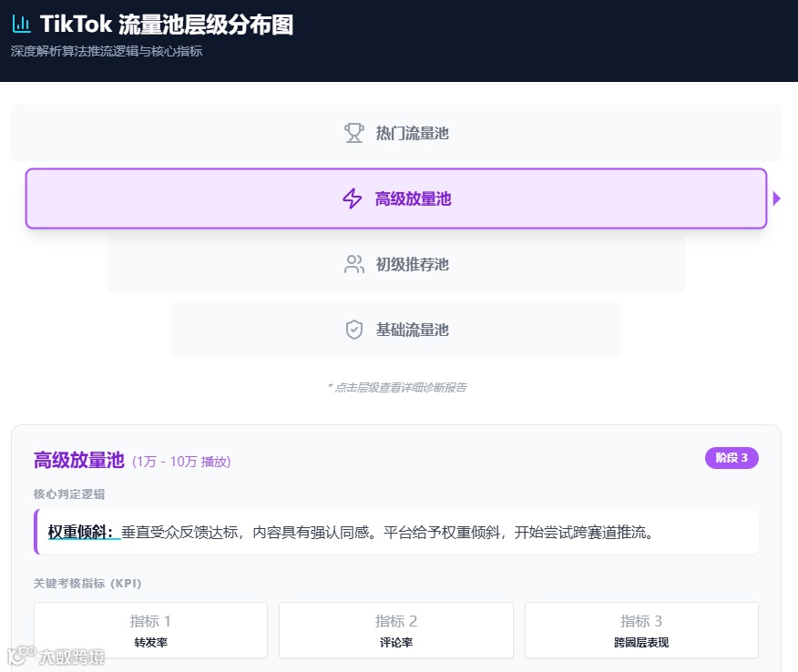Image resolution: width=798 pixels, height=672 pixels.
Task: Select the 初级推荐池 level
Action: point(396,264)
